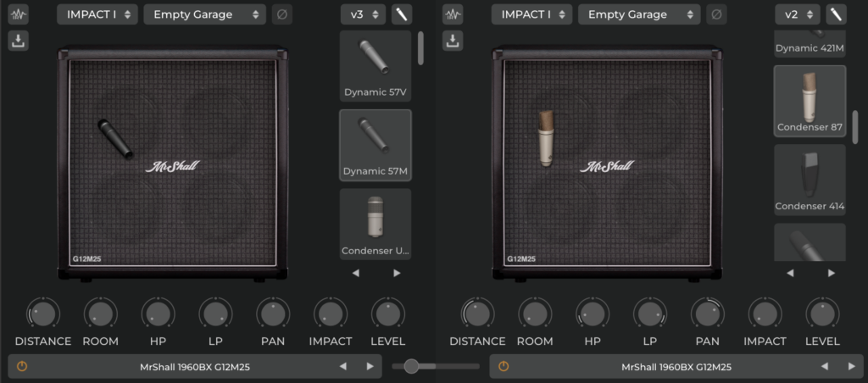Click the left MrShall 1960BX G12M25 cabinet name

pyautogui.click(x=195, y=367)
